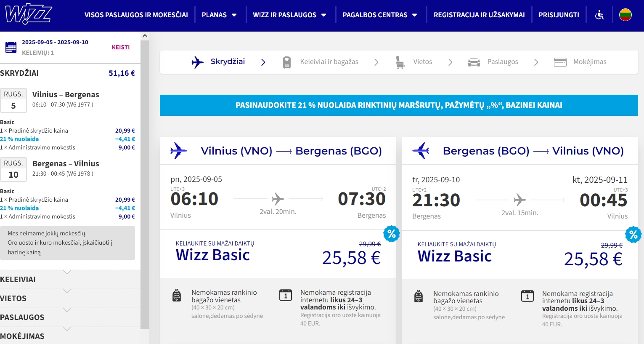Open accessibility options icon
The image size is (644, 344).
(x=599, y=15)
